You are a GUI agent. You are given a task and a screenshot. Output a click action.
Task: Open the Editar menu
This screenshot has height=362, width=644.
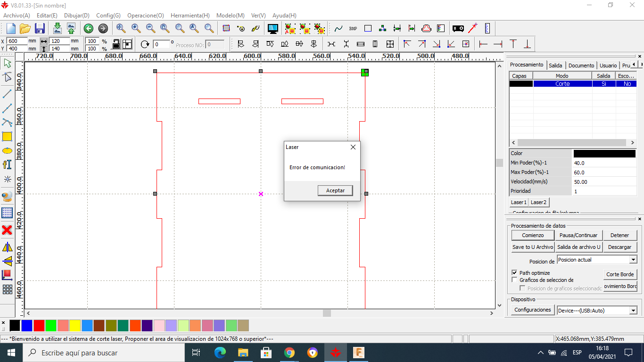coord(47,16)
